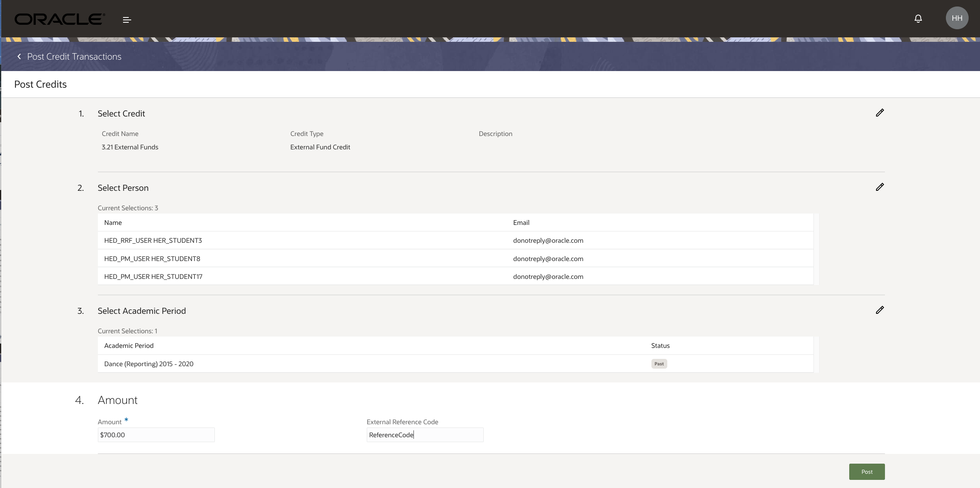Edit the Select Academic Period step

tap(880, 310)
